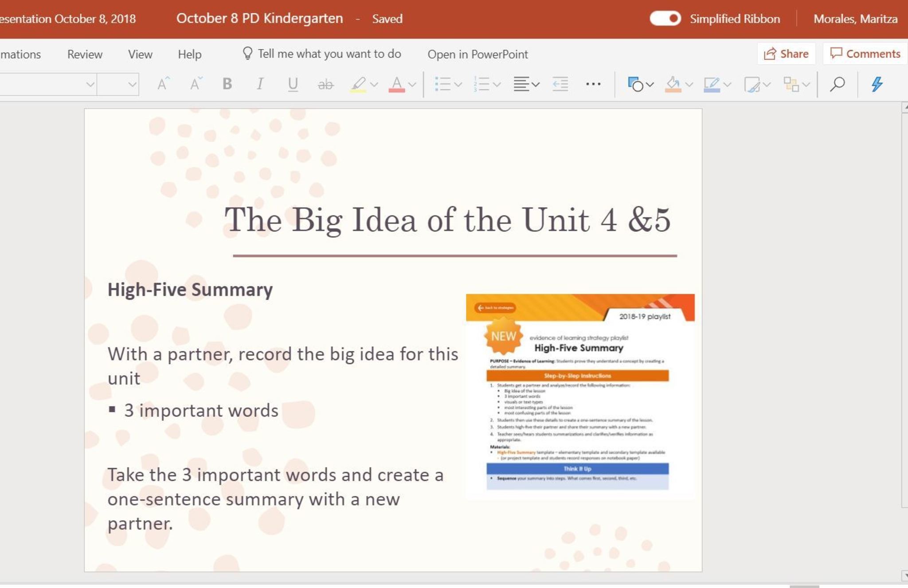Expand the shapes gallery dropdown

point(650,84)
